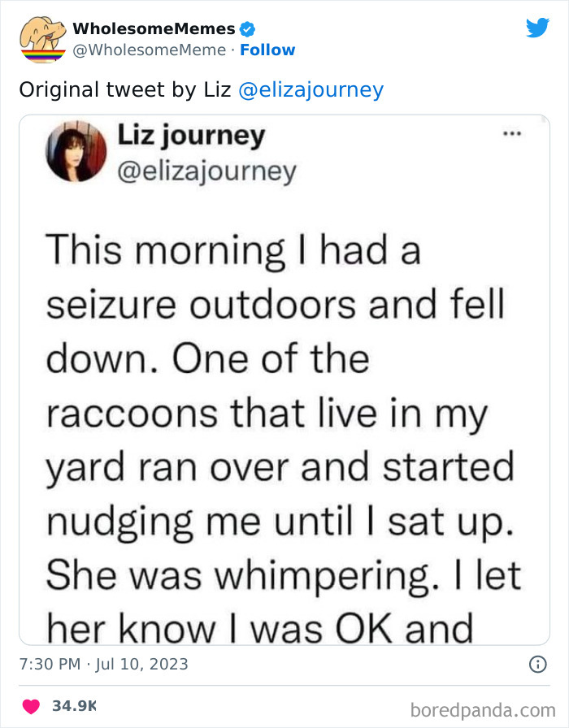This screenshot has width=569, height=728.
Task: Click the Twitter bird logo
Action: [x=537, y=28]
